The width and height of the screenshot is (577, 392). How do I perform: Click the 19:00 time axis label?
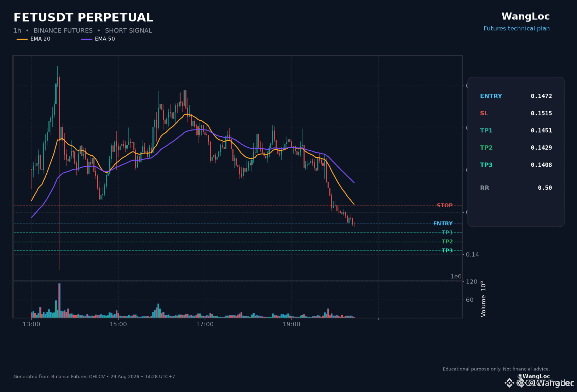coord(292,324)
